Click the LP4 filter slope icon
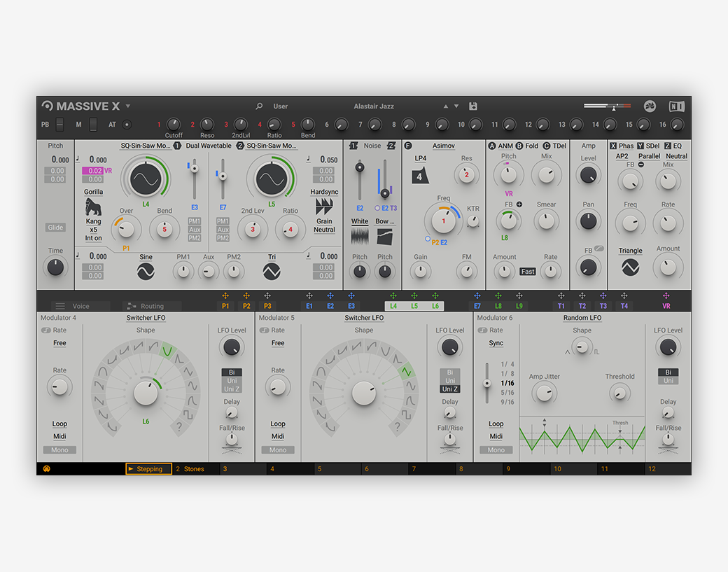Screen dimensions: 728x572 [x=420, y=176]
